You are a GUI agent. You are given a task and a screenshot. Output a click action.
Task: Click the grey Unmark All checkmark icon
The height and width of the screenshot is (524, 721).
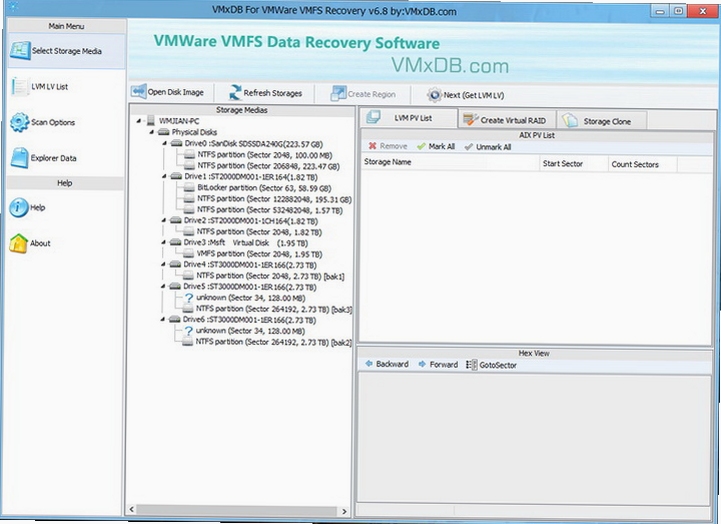click(x=469, y=147)
